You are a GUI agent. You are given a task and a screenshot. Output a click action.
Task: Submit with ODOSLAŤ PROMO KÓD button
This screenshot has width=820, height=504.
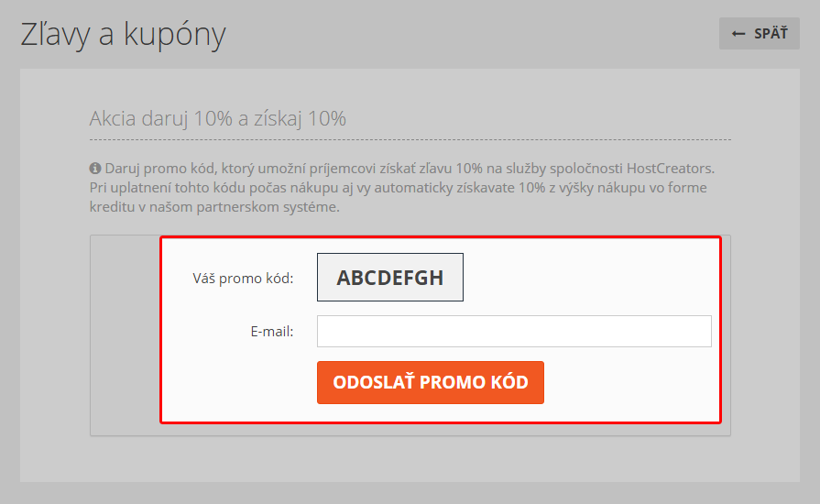(x=431, y=382)
